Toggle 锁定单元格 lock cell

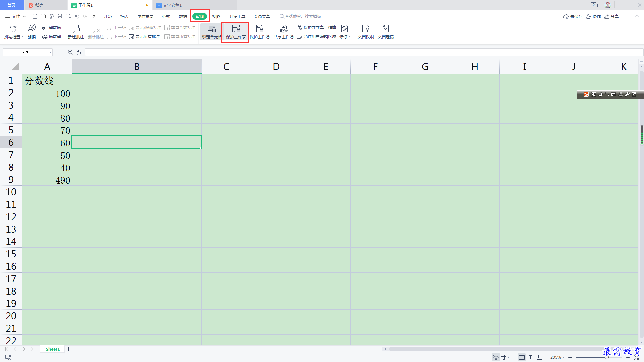(211, 32)
